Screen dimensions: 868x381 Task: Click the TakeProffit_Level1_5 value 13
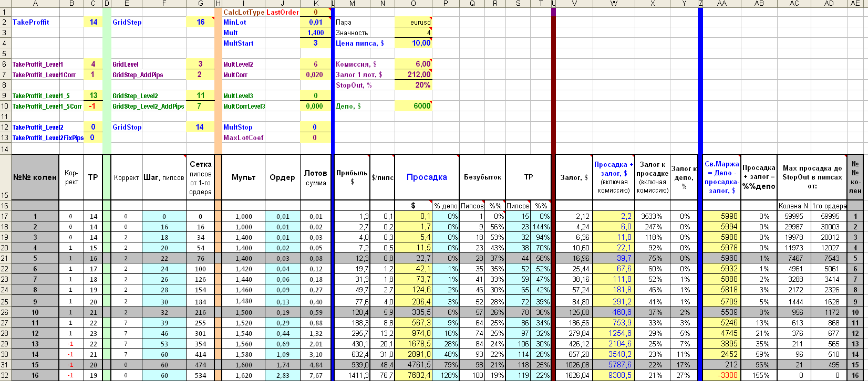pyautogui.click(x=93, y=96)
